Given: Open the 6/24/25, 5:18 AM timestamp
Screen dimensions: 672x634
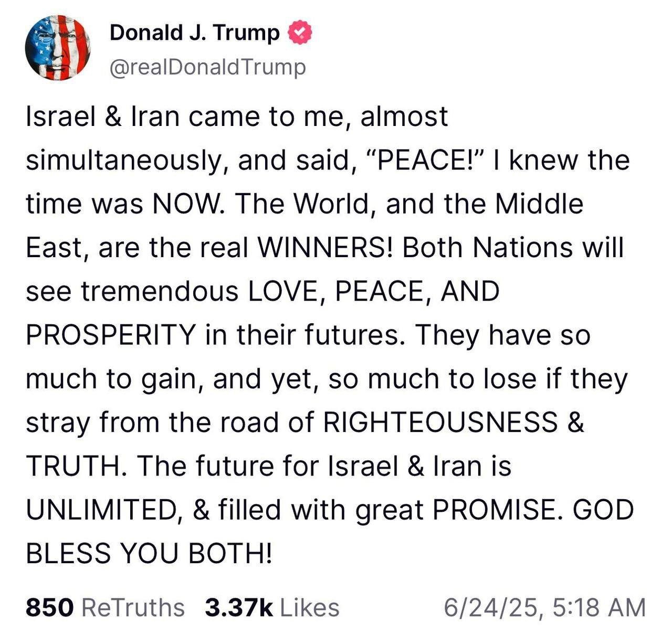Looking at the screenshot, I should 544,608.
